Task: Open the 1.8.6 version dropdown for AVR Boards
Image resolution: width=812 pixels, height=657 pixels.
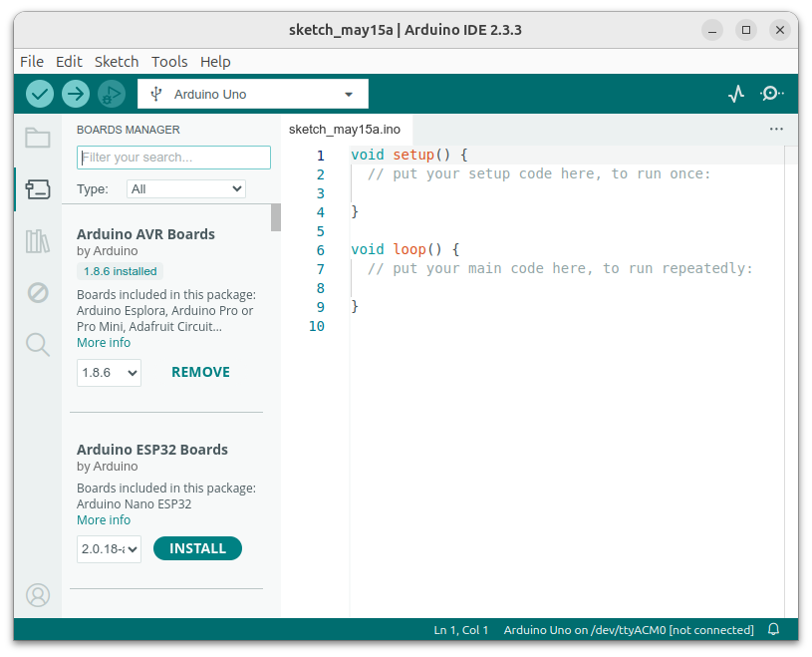Action: click(109, 373)
